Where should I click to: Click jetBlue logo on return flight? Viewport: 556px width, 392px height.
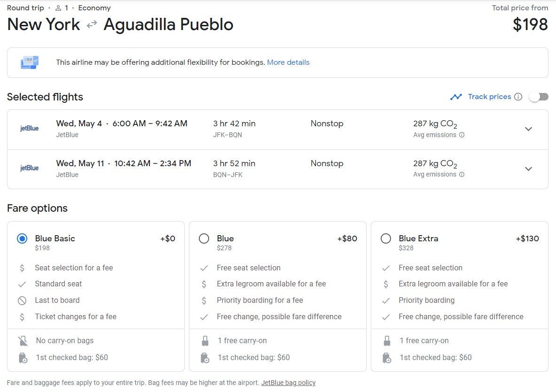(30, 168)
